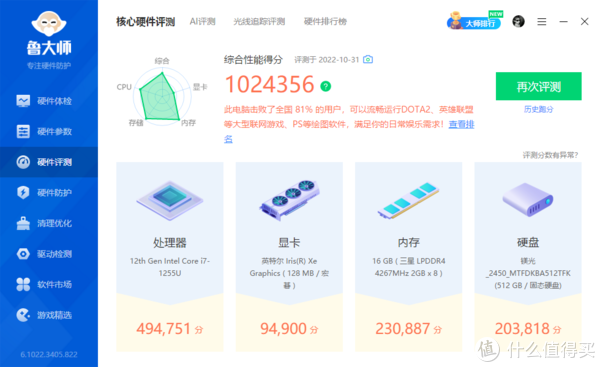The image size is (600, 367).
Task: Click the 硬件评测 gauge icon
Action: coord(23,162)
